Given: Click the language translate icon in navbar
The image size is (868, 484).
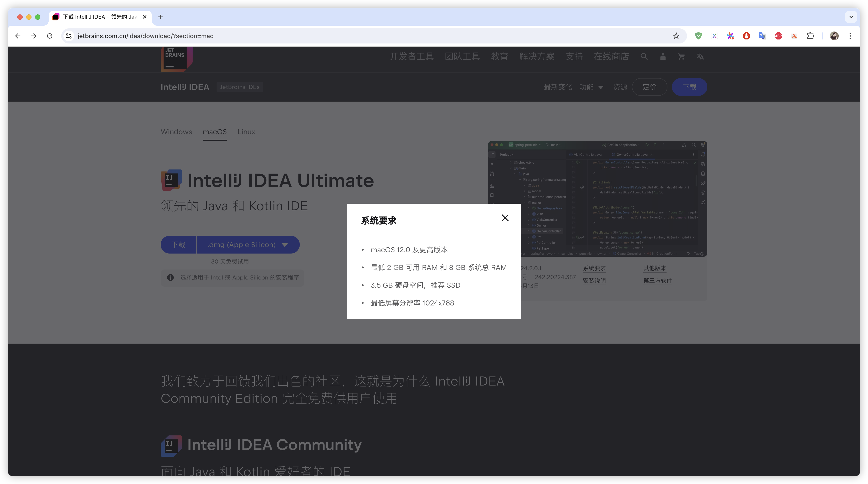Looking at the screenshot, I should (700, 57).
